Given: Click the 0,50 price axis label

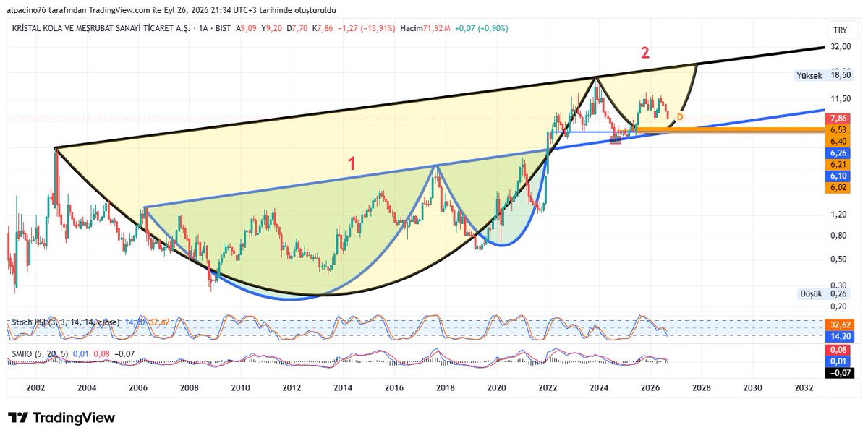Looking at the screenshot, I should tap(838, 259).
